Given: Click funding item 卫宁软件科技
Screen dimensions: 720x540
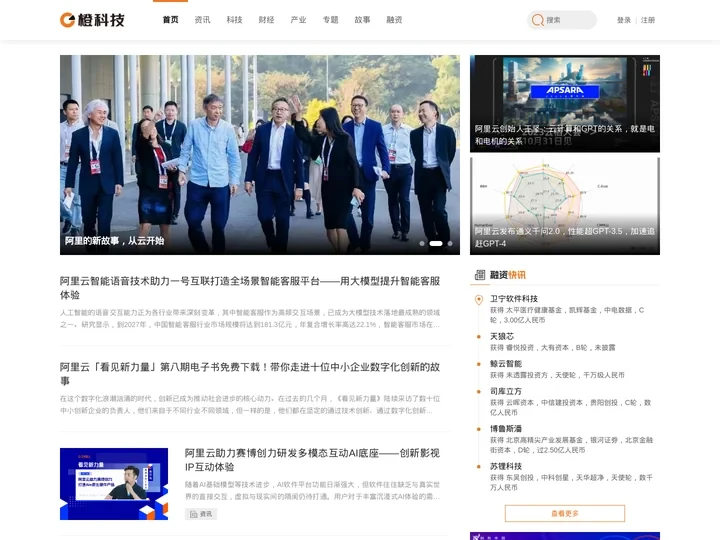Looking at the screenshot, I should (x=514, y=298).
